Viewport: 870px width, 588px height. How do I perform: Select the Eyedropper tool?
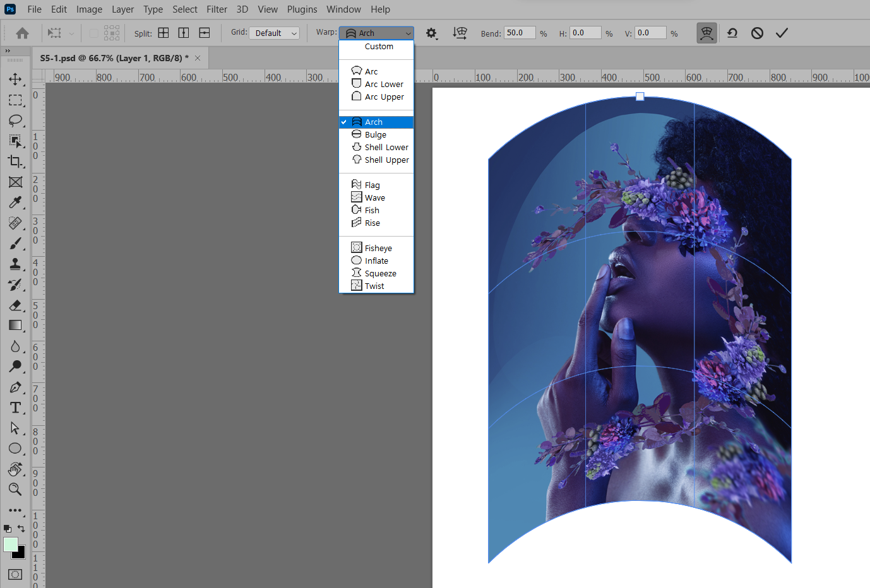coord(15,203)
